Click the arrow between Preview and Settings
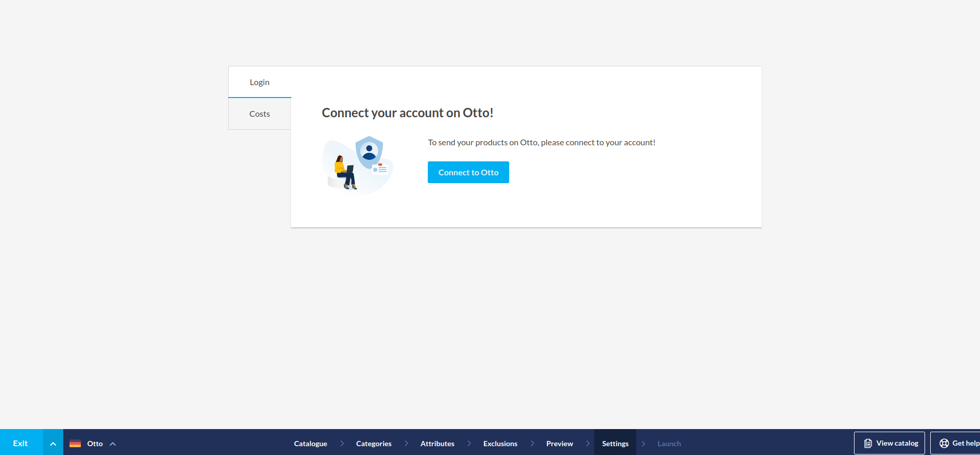Image resolution: width=980 pixels, height=455 pixels. click(587, 444)
